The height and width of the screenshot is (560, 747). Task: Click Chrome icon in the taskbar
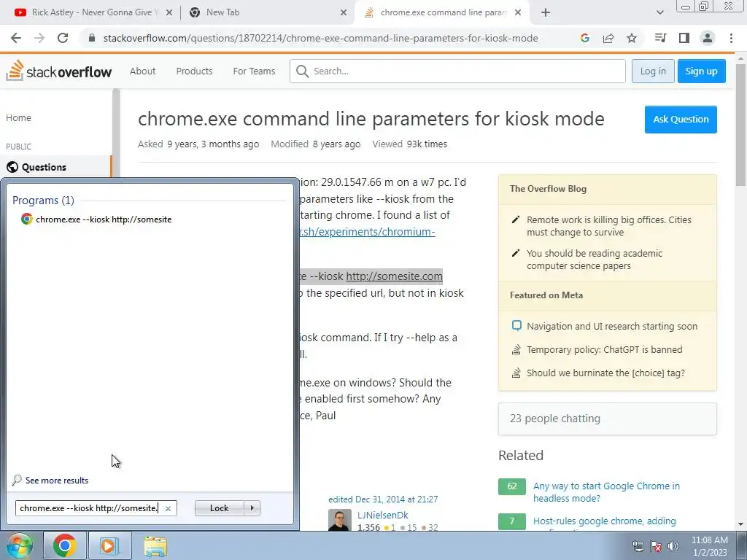click(x=65, y=545)
